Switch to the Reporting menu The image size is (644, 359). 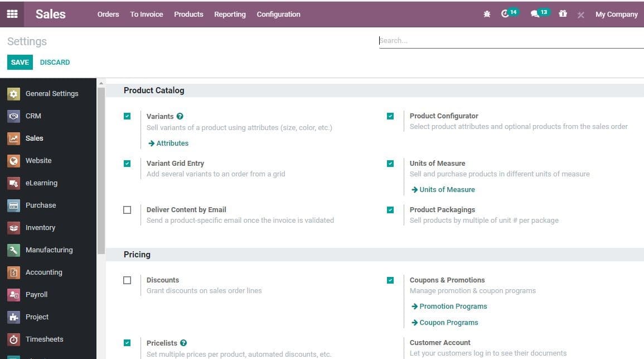tap(230, 14)
